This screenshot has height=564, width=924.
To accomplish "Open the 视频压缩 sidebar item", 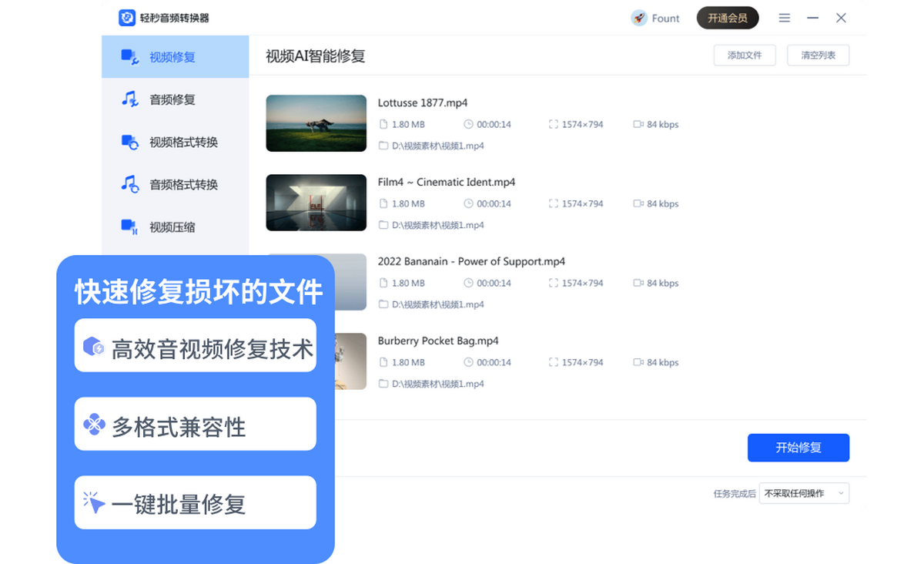I will 172,227.
